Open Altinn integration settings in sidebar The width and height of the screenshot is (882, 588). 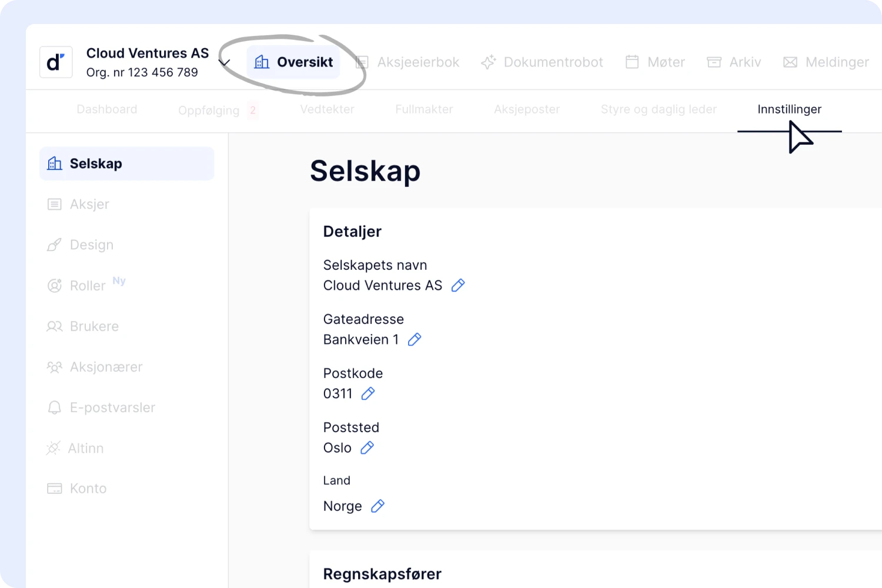tap(86, 449)
